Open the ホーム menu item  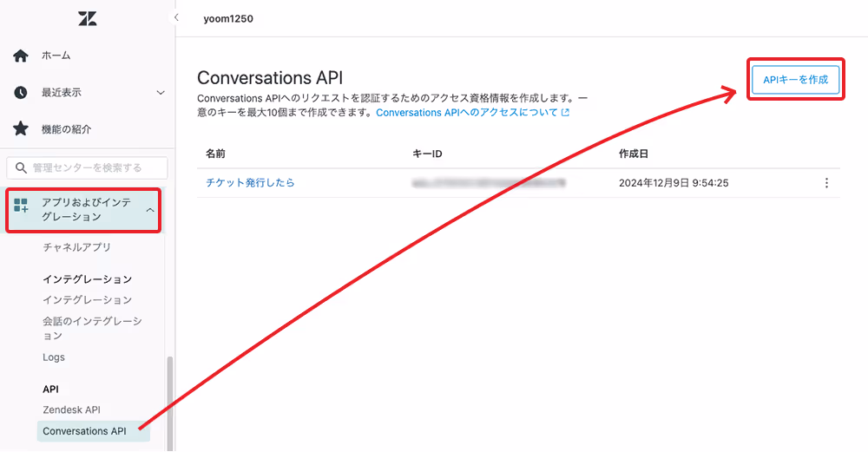(56, 56)
